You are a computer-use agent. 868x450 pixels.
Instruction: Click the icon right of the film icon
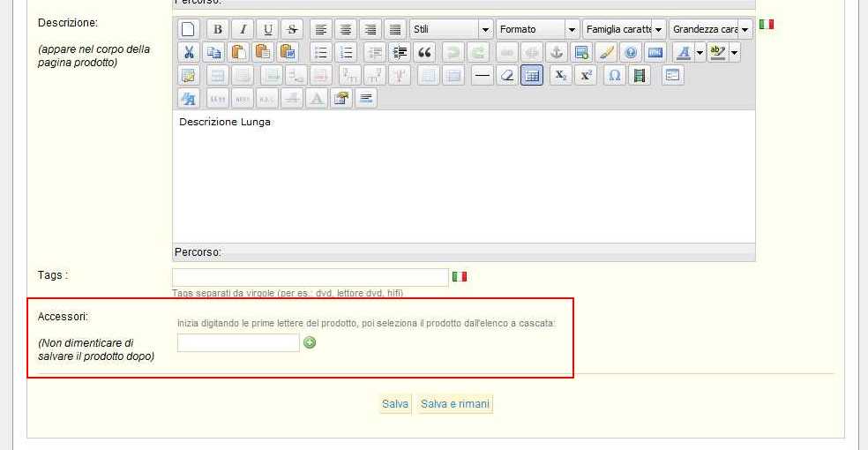point(672,76)
